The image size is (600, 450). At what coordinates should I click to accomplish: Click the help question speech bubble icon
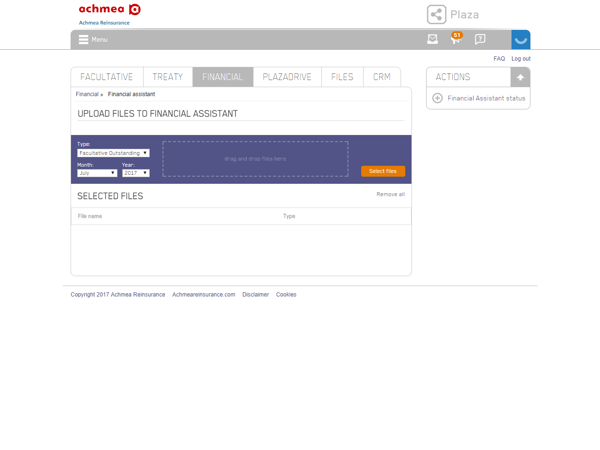[480, 39]
